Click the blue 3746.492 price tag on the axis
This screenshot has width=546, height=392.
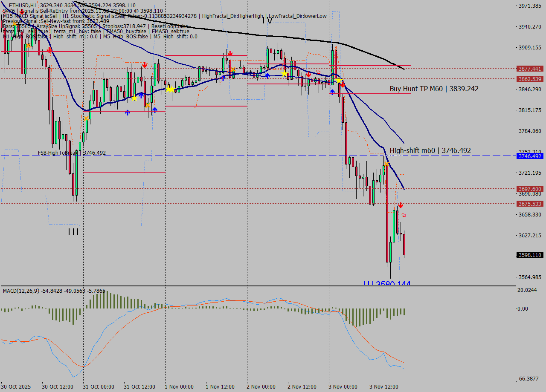[x=529, y=156]
